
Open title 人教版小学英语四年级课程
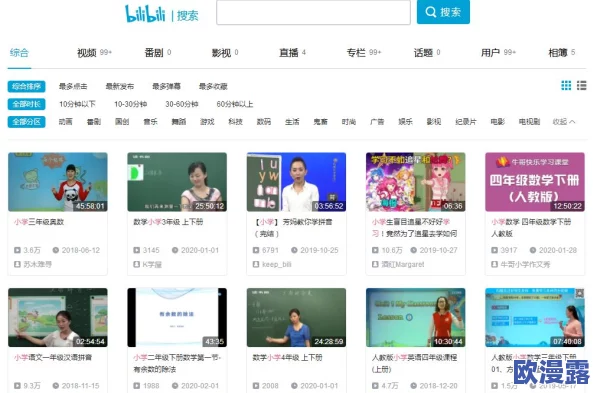point(414,363)
